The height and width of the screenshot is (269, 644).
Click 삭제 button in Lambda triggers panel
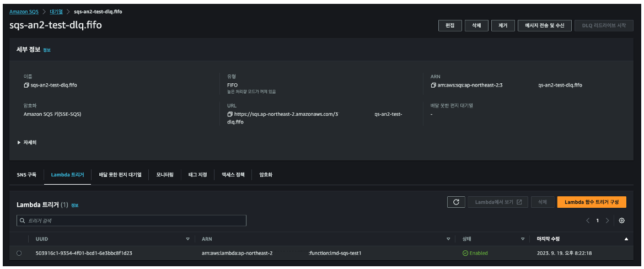click(542, 202)
